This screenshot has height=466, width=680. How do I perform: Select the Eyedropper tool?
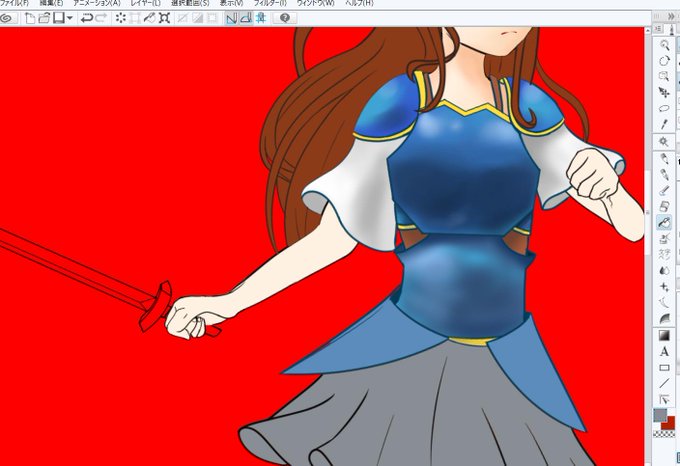click(x=664, y=124)
